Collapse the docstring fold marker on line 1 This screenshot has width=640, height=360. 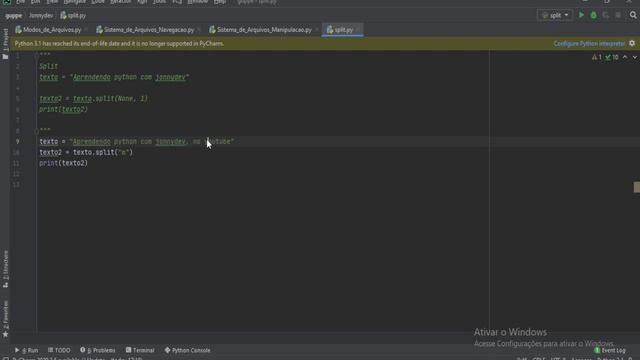point(36,55)
